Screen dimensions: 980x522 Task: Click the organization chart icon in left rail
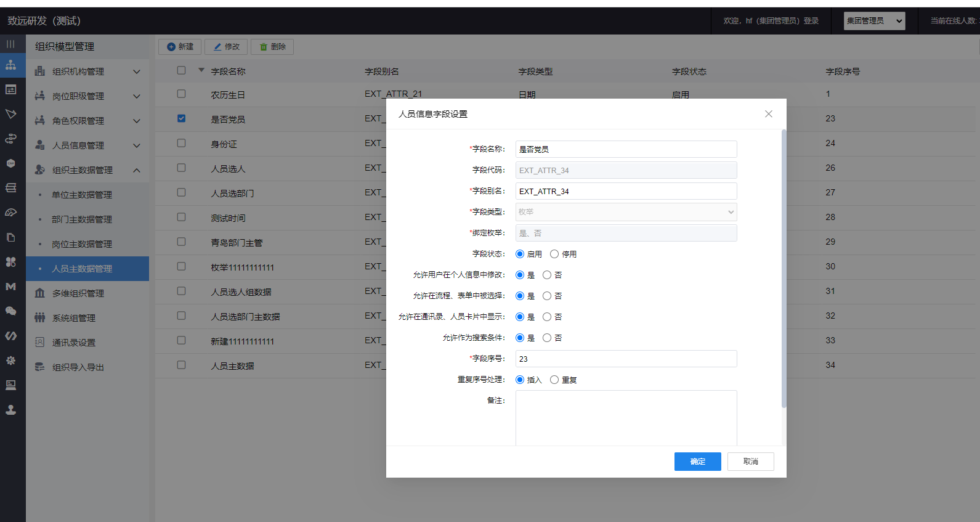(x=11, y=65)
